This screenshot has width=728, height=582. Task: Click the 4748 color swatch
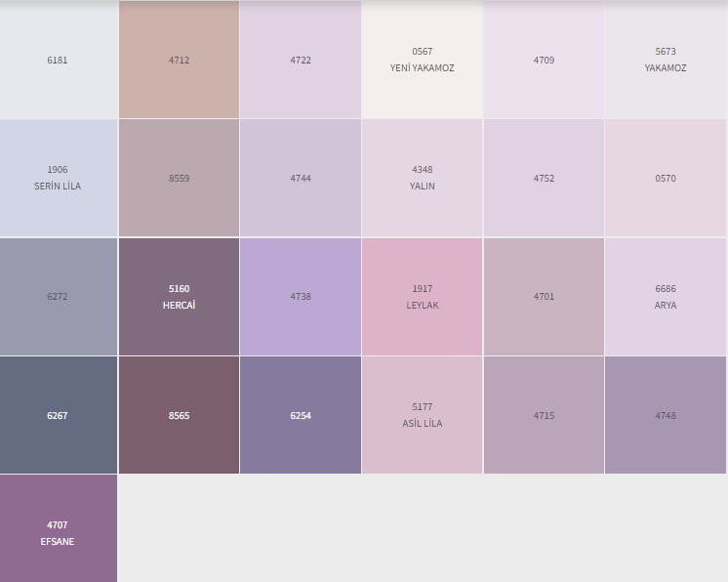(666, 415)
